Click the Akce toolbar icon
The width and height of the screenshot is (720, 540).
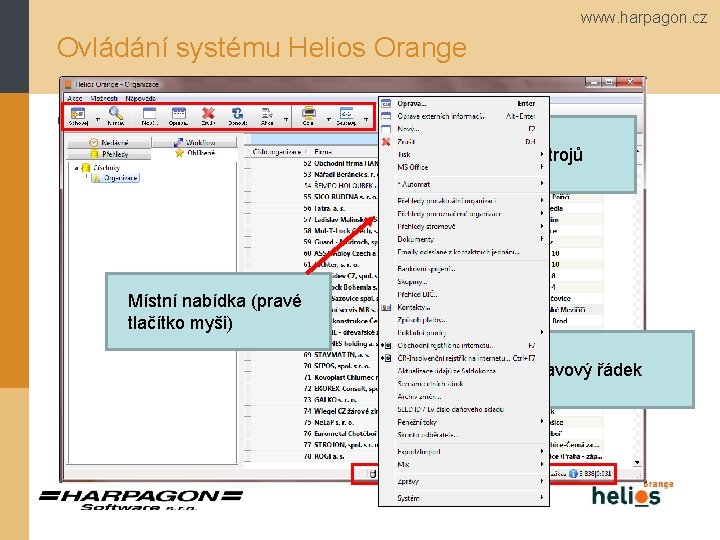pyautogui.click(x=267, y=113)
